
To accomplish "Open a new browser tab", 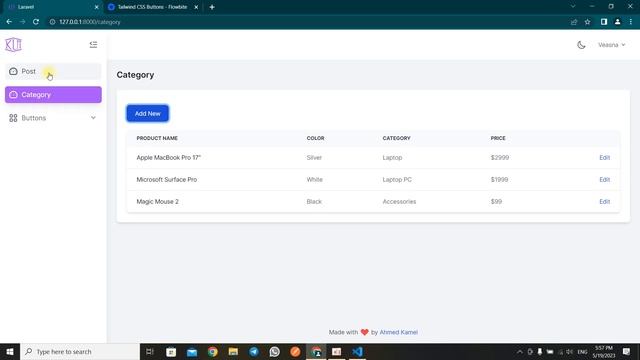I will [212, 7].
